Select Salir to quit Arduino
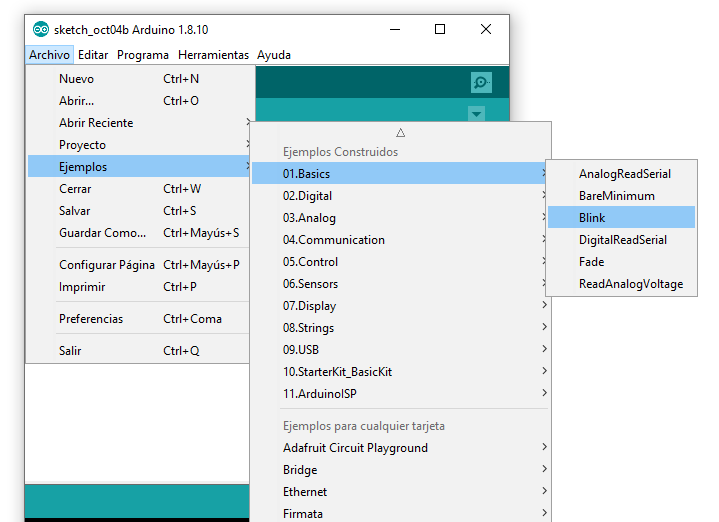The width and height of the screenshot is (719, 522). coord(138,350)
